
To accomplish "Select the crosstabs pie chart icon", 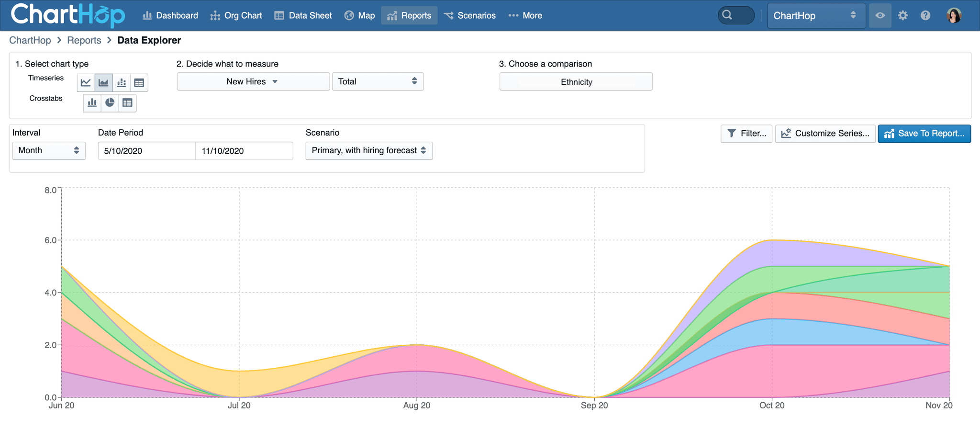I will click(110, 103).
